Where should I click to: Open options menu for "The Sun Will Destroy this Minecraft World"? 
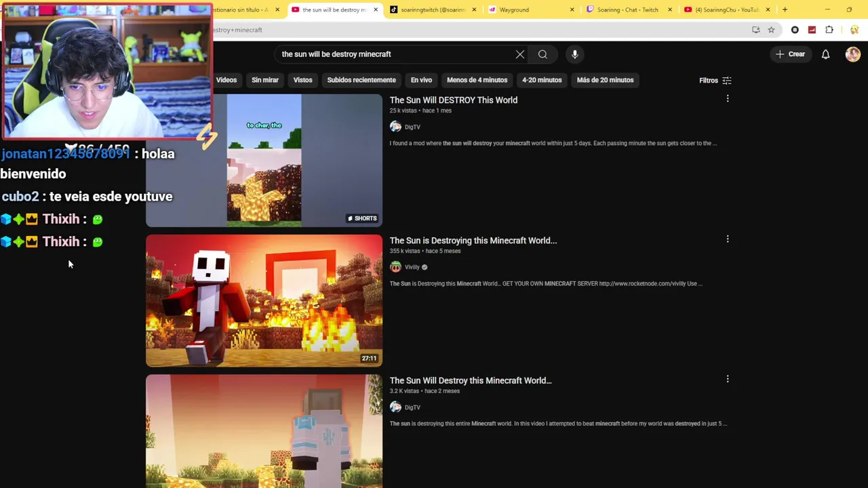tap(728, 380)
